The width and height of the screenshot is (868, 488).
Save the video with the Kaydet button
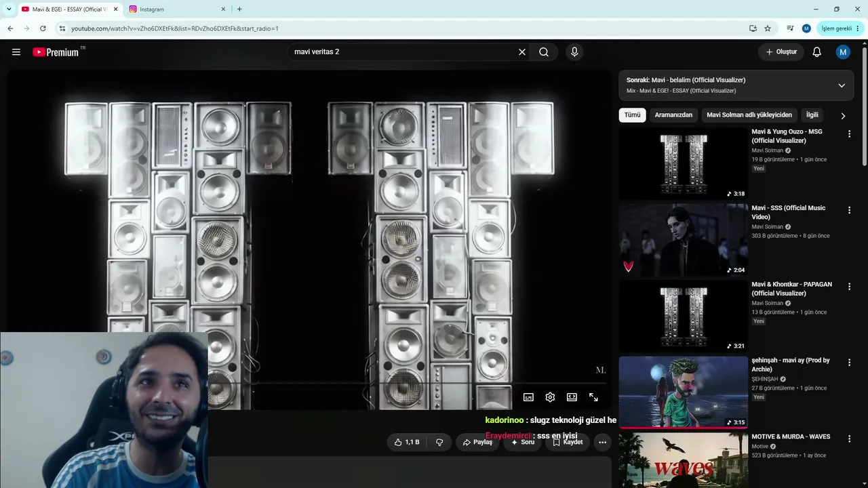click(568, 442)
